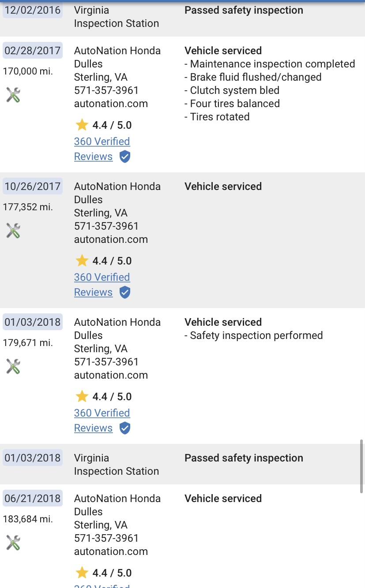
Task: Click the service tools icon under 179,671 mi.
Action: pyautogui.click(x=13, y=366)
